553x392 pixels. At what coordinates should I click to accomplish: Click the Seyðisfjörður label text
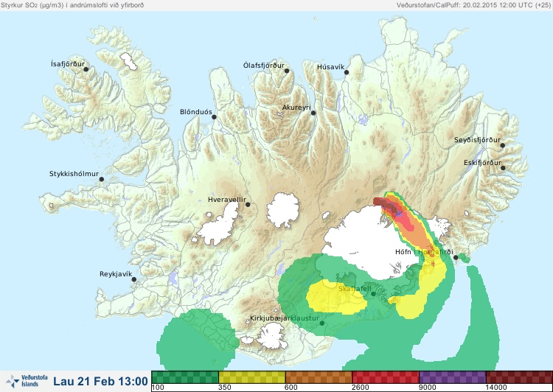point(477,140)
